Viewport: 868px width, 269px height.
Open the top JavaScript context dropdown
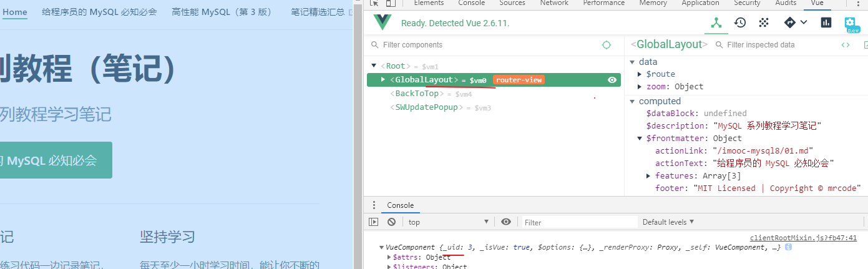tap(447, 222)
